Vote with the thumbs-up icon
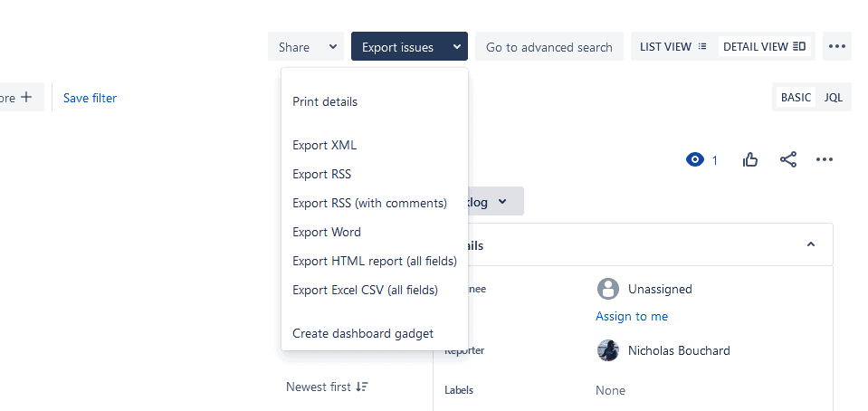 [x=750, y=160]
